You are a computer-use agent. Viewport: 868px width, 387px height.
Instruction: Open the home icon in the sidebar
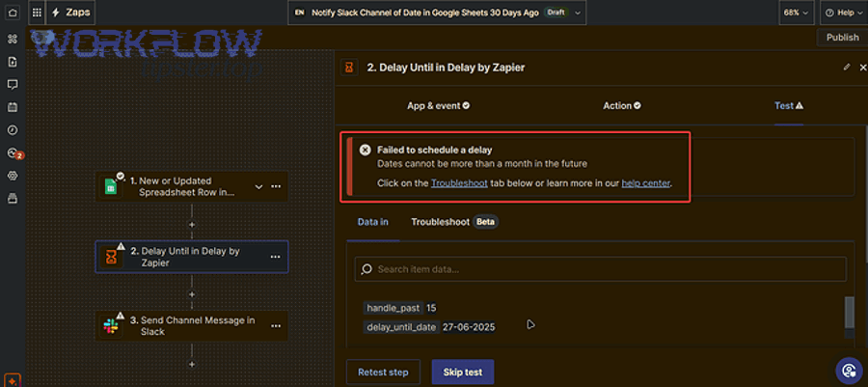coord(13,12)
